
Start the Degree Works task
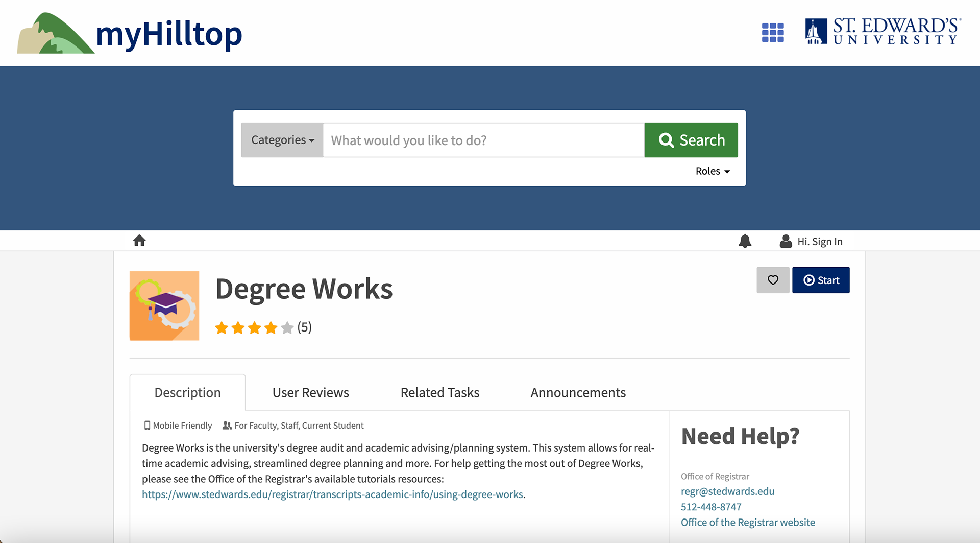tap(821, 280)
